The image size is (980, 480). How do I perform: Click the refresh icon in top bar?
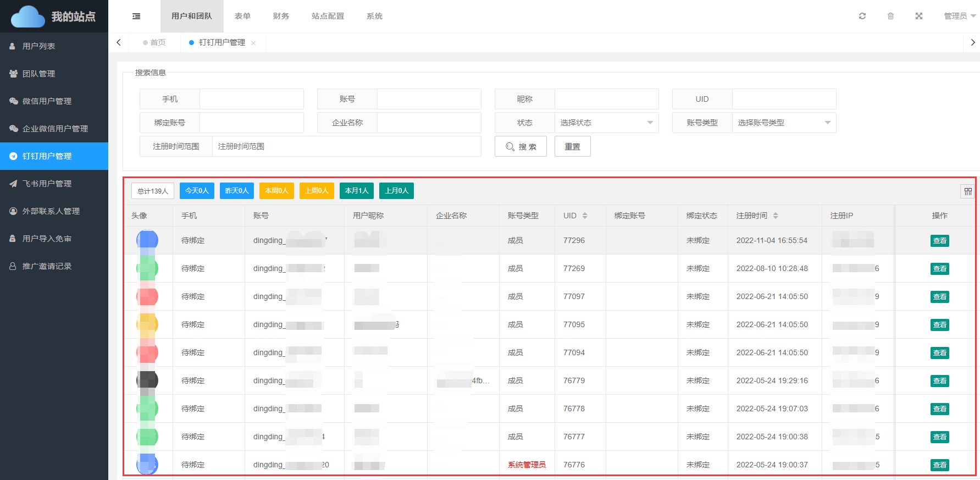(862, 16)
